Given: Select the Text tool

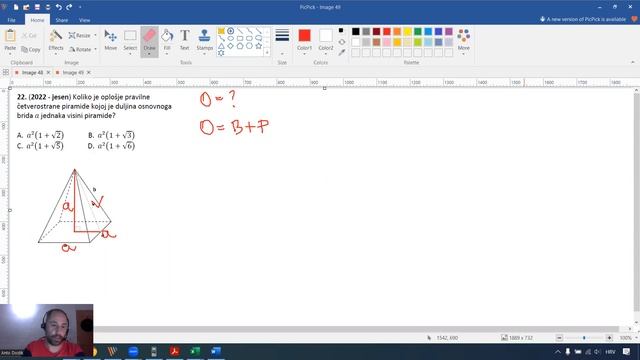Looking at the screenshot, I should (184, 40).
